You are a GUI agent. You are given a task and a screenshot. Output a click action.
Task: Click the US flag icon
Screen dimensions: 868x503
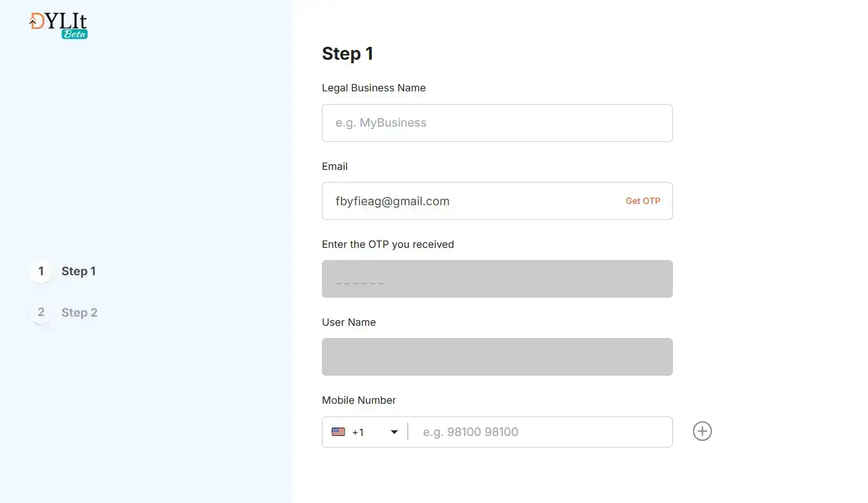[x=338, y=432]
